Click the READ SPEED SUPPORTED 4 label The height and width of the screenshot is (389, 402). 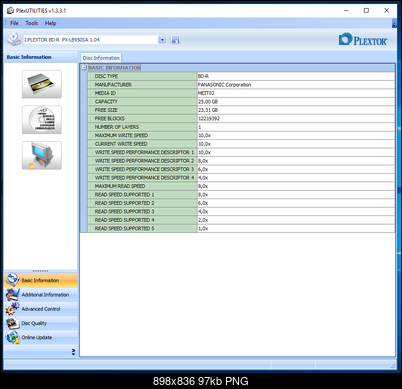click(x=124, y=220)
